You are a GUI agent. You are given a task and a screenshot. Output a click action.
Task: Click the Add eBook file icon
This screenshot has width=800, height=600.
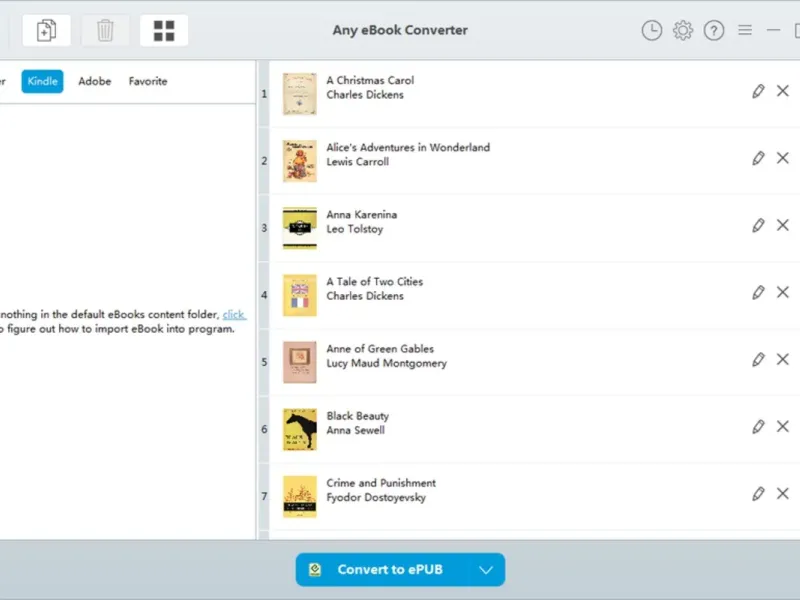(46, 31)
